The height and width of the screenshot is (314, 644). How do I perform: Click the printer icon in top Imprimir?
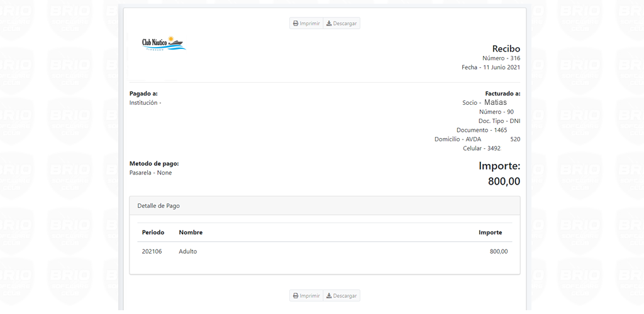click(x=296, y=23)
